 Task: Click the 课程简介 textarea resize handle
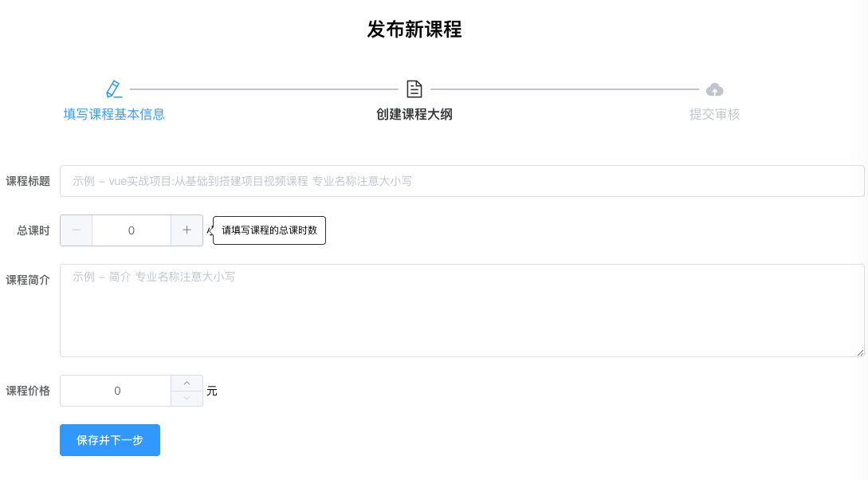tap(859, 352)
